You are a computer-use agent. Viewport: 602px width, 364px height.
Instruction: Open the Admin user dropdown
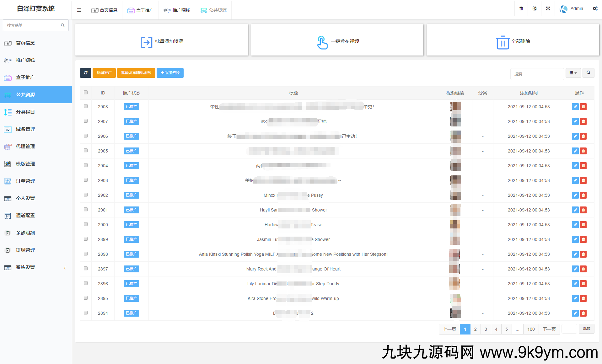coord(572,9)
